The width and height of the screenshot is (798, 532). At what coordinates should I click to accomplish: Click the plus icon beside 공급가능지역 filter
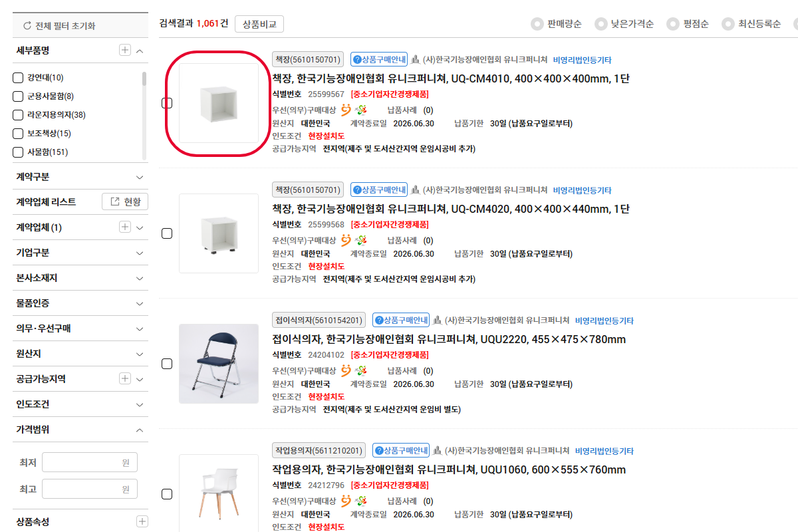(124, 379)
